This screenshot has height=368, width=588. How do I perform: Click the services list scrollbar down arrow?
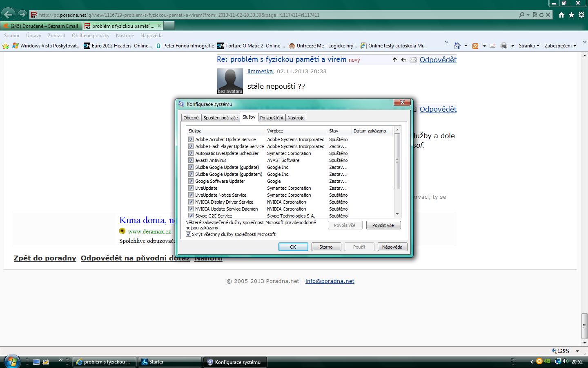click(397, 214)
